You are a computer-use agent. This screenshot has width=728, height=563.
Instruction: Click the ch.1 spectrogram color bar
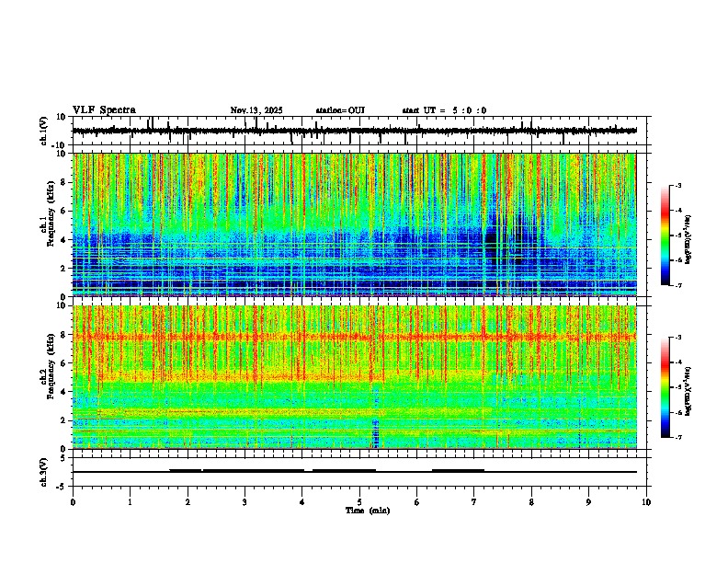(665, 236)
